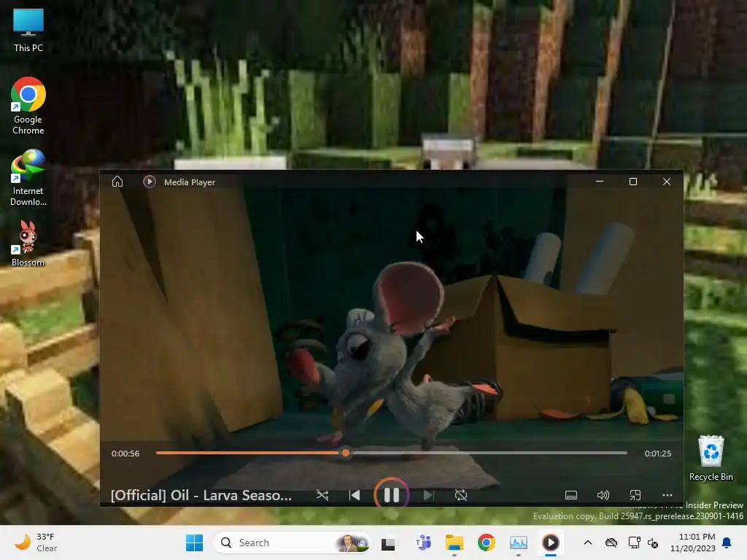Open Microsoft Teams chat from taskbar

[x=422, y=542]
